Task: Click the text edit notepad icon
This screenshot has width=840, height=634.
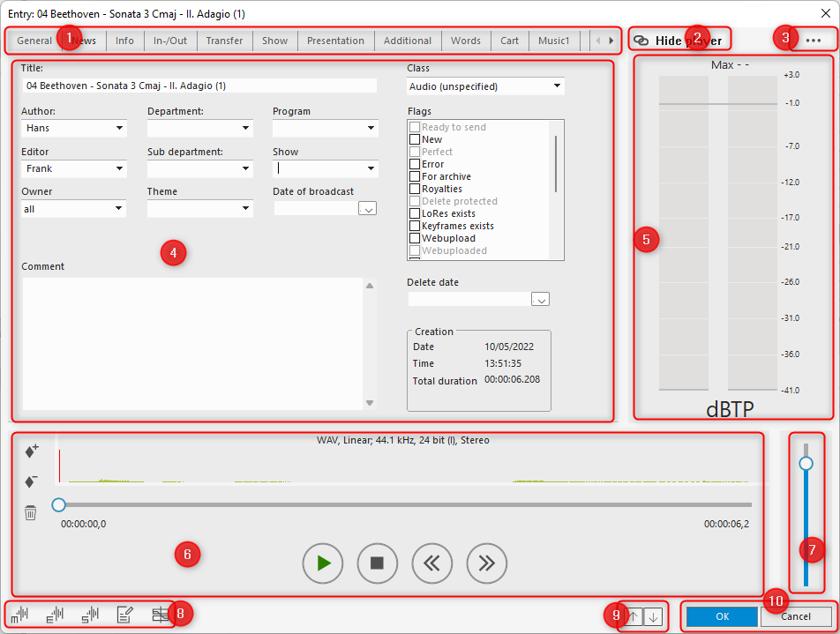Action: click(x=125, y=615)
